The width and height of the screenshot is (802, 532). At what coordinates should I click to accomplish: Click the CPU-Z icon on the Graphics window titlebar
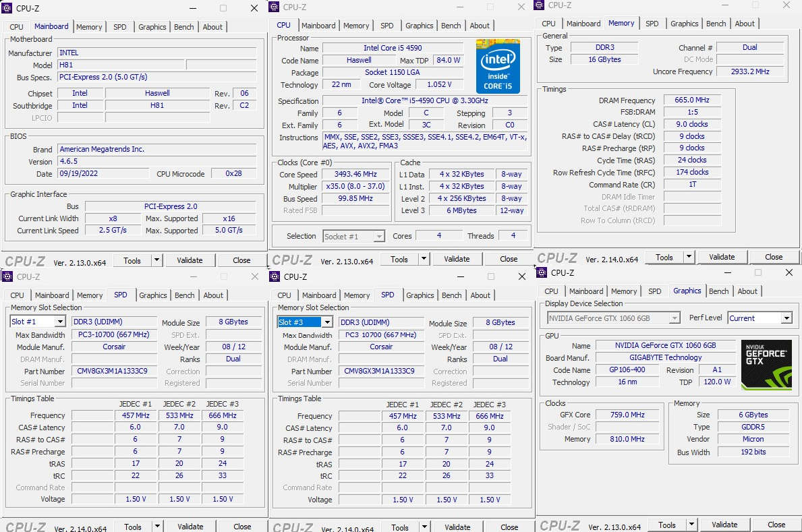tap(542, 272)
